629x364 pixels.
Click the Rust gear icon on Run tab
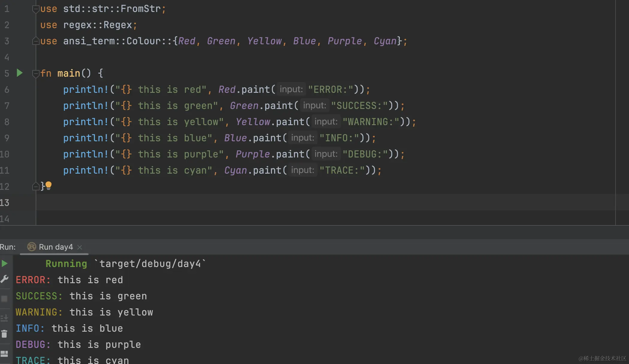31,247
